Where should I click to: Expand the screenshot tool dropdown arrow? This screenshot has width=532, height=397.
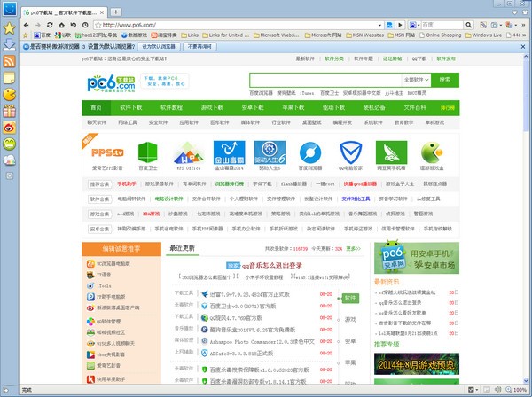click(x=501, y=25)
